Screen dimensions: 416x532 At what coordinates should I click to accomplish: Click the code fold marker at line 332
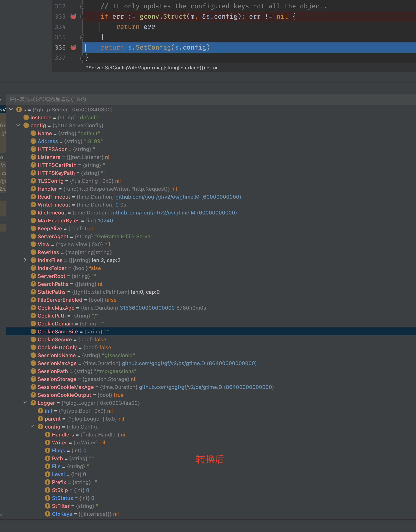point(82,6)
